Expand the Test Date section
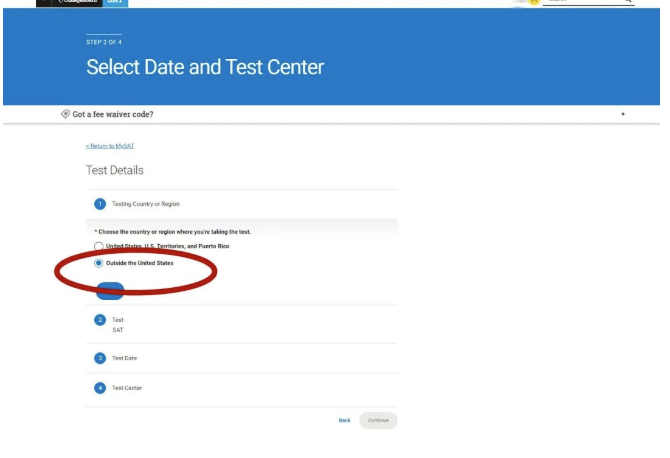 [x=241, y=358]
